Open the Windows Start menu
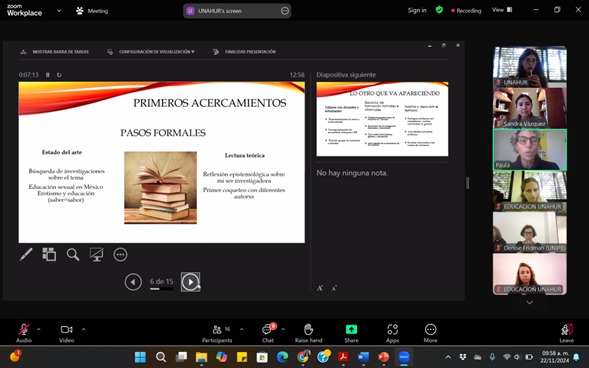The width and height of the screenshot is (589, 368). 140,357
